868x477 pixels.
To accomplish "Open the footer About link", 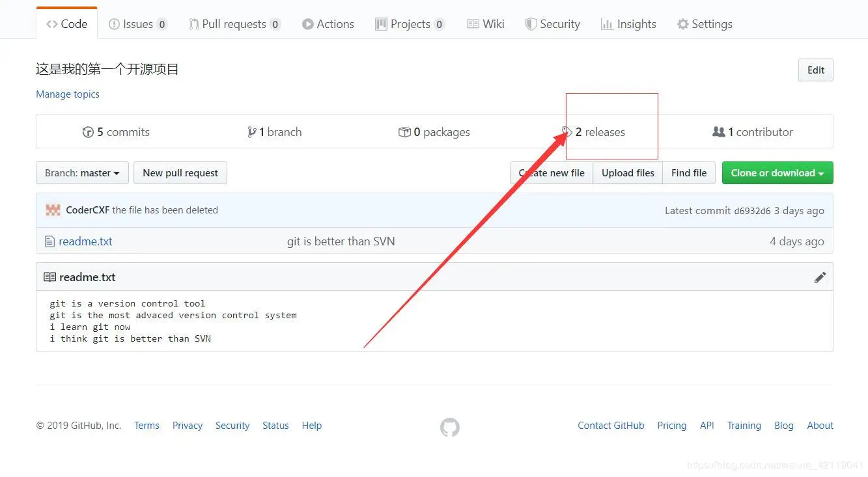I will 820,426.
